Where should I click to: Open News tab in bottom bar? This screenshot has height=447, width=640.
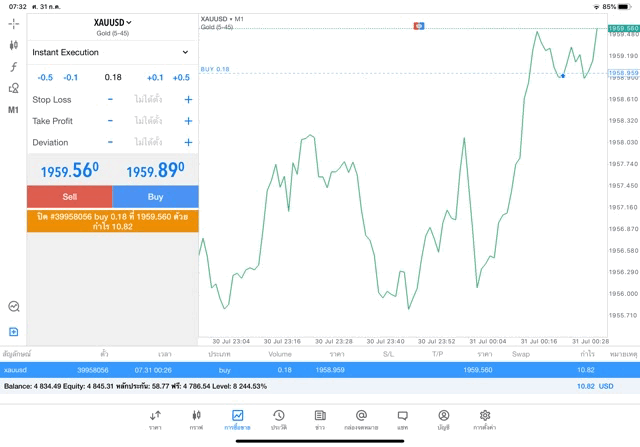pyautogui.click(x=320, y=420)
